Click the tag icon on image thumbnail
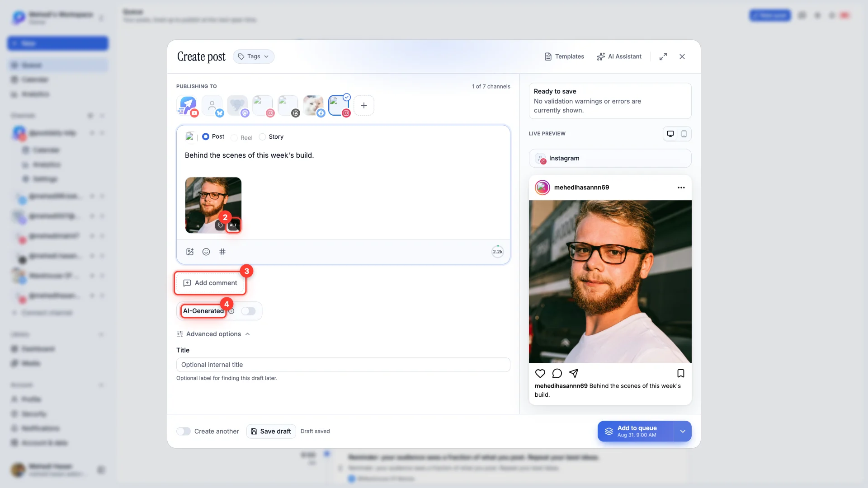868x488 pixels. point(221,225)
